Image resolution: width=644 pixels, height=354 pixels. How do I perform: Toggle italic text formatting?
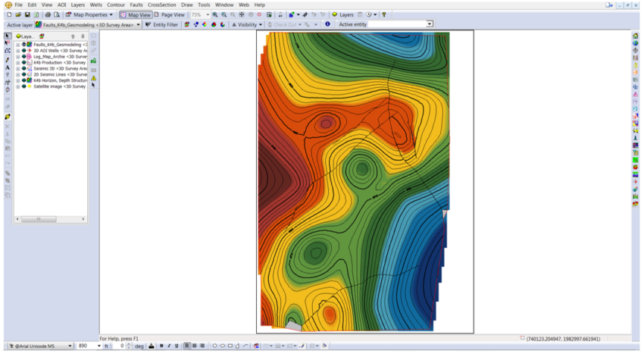(169, 346)
